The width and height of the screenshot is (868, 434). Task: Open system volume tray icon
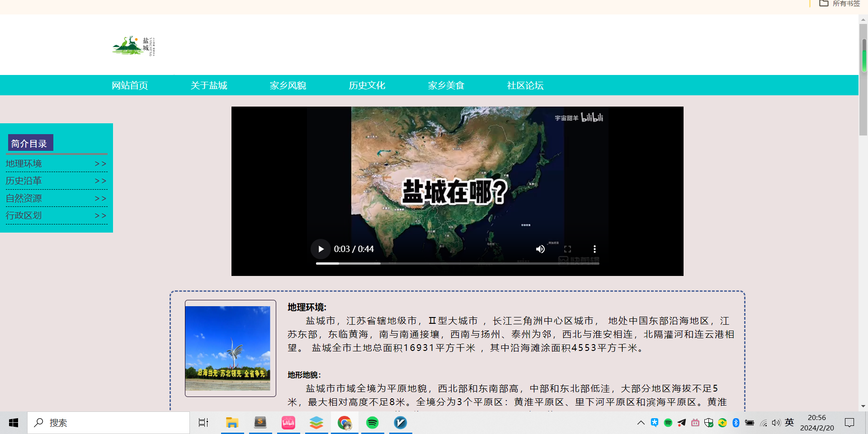[776, 423]
